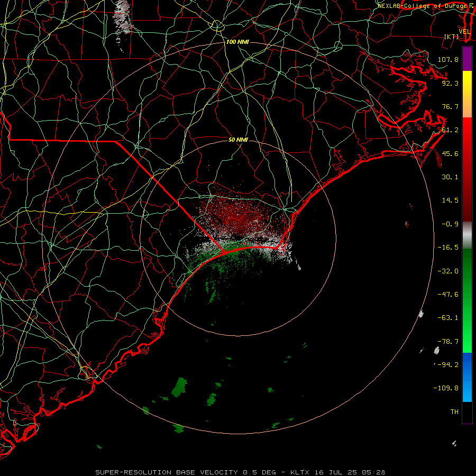Click the -63.1 velocity scale value
Image resolution: width=476 pixels, height=476 pixels.
[x=448, y=318]
